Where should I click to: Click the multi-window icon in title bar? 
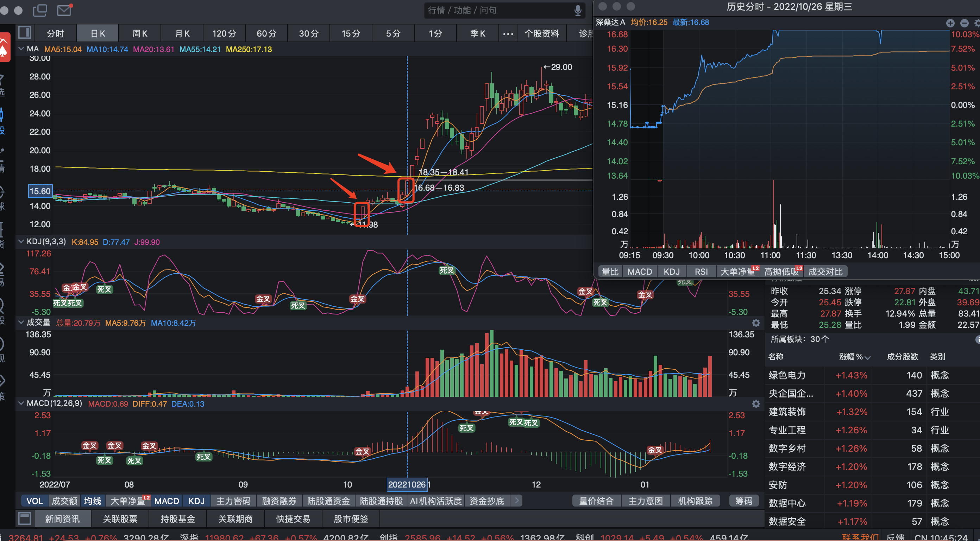[x=40, y=10]
